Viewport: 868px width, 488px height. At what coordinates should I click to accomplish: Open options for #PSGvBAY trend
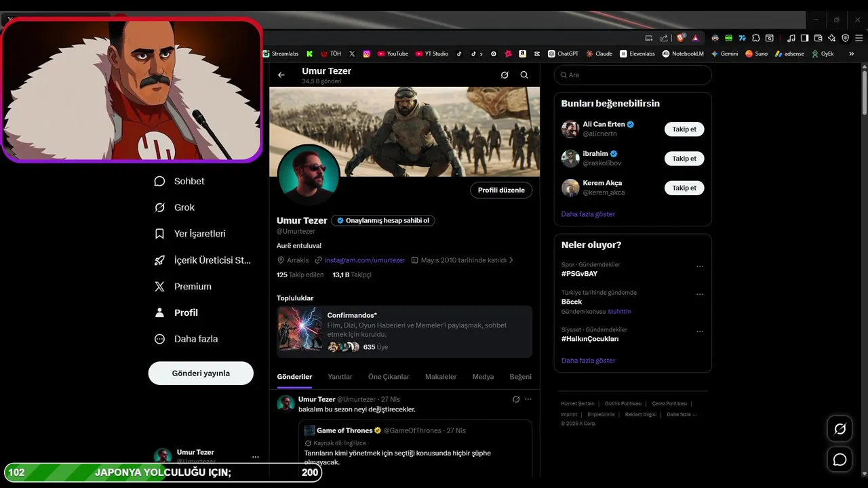coord(700,266)
